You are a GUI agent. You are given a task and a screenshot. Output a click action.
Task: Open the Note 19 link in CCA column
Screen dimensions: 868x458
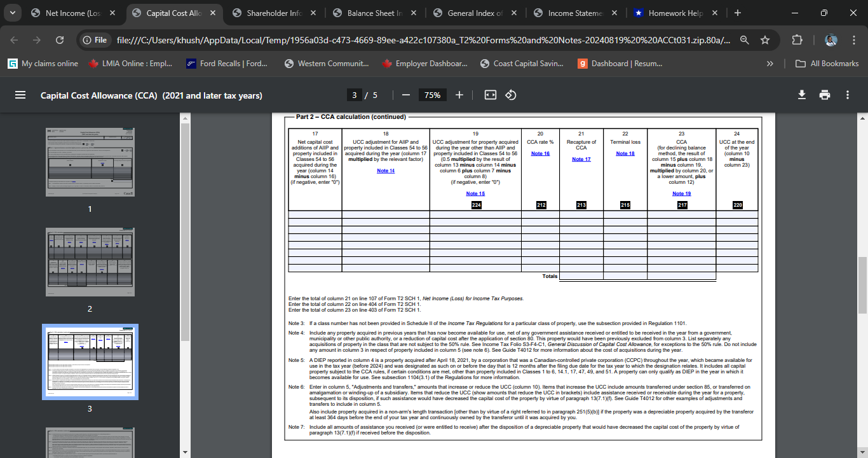pos(681,193)
